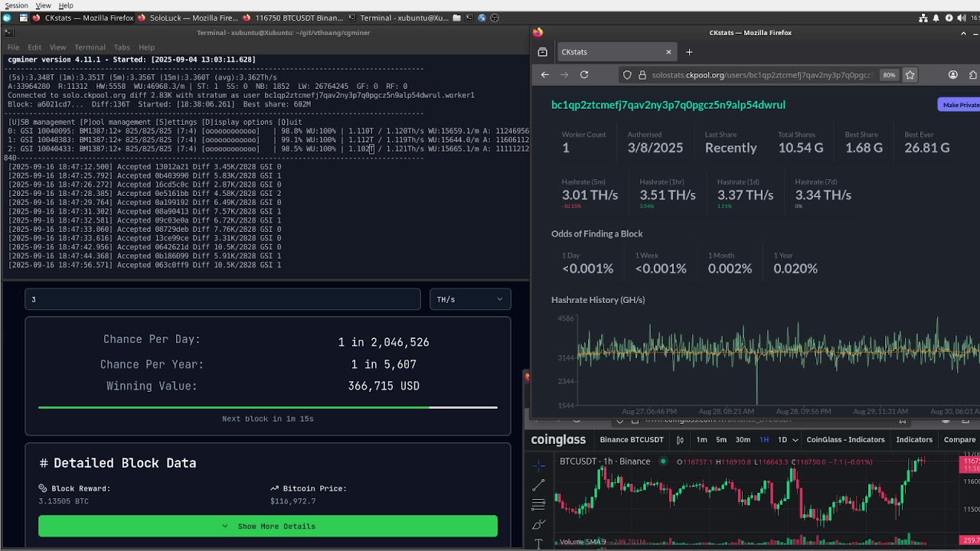The width and height of the screenshot is (980, 551).
Task: Reset the 80% zoom indicator
Action: point(889,75)
